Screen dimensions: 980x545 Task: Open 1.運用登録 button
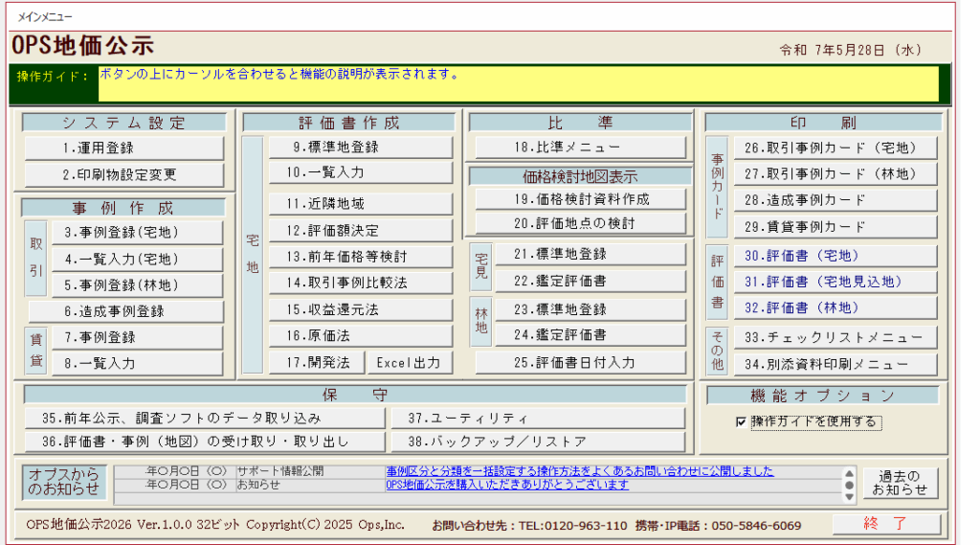(x=123, y=148)
